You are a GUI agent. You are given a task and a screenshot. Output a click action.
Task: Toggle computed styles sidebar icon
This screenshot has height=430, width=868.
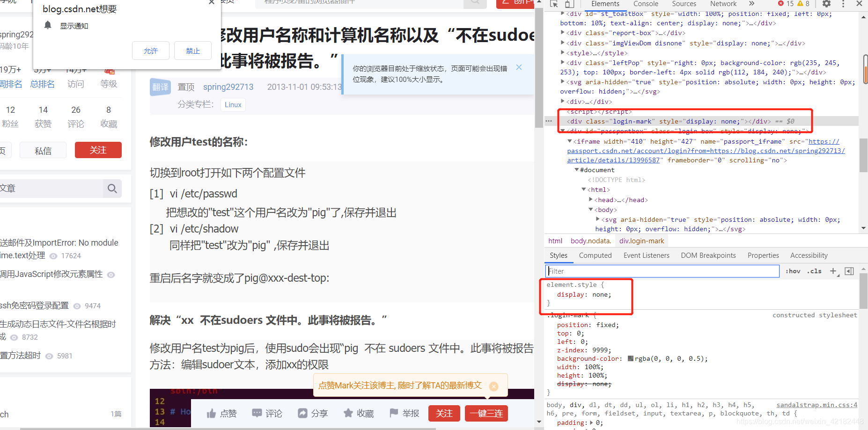coord(849,271)
